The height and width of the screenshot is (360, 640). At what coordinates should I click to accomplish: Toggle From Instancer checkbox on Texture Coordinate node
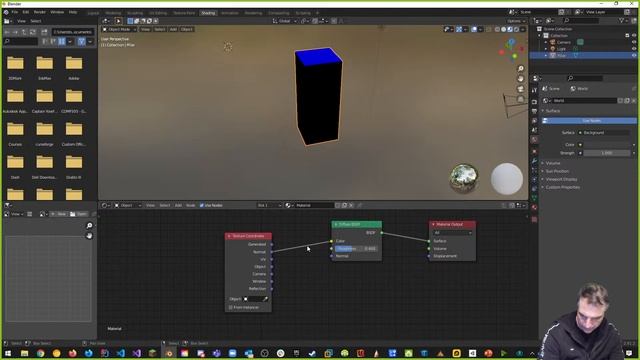[231, 307]
